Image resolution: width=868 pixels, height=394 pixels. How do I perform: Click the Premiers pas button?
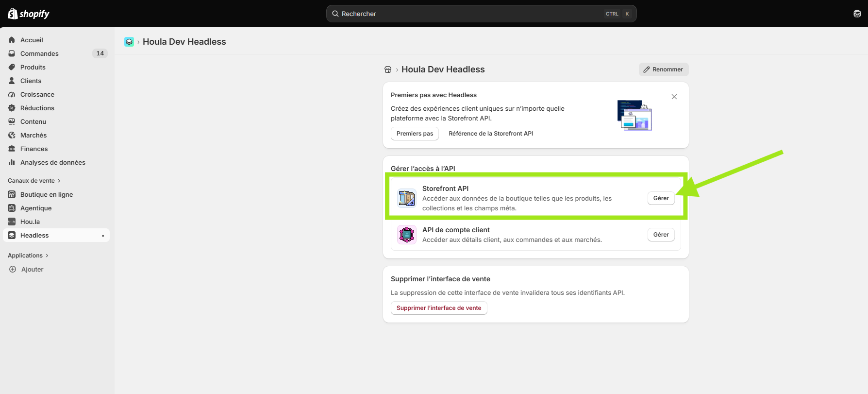pyautogui.click(x=415, y=134)
